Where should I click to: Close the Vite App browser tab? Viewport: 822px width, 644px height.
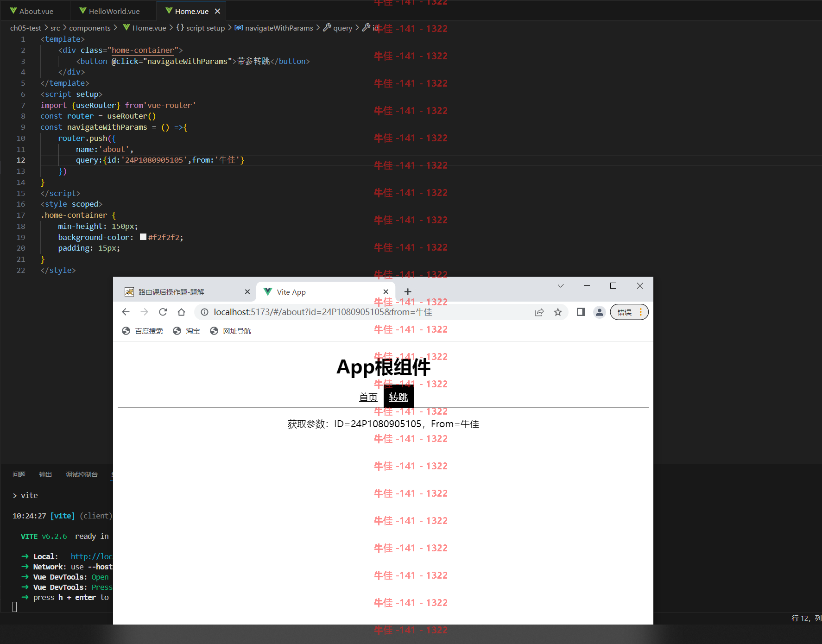pos(386,292)
